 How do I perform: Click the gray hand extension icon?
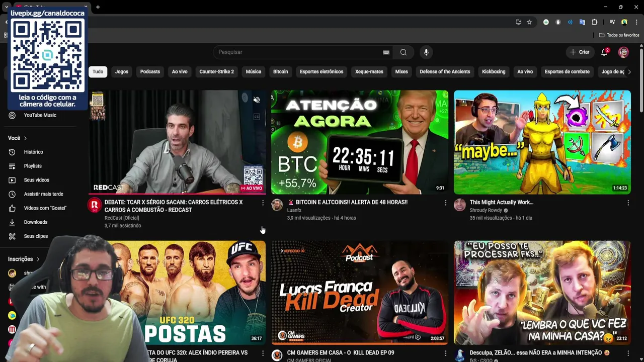558,22
